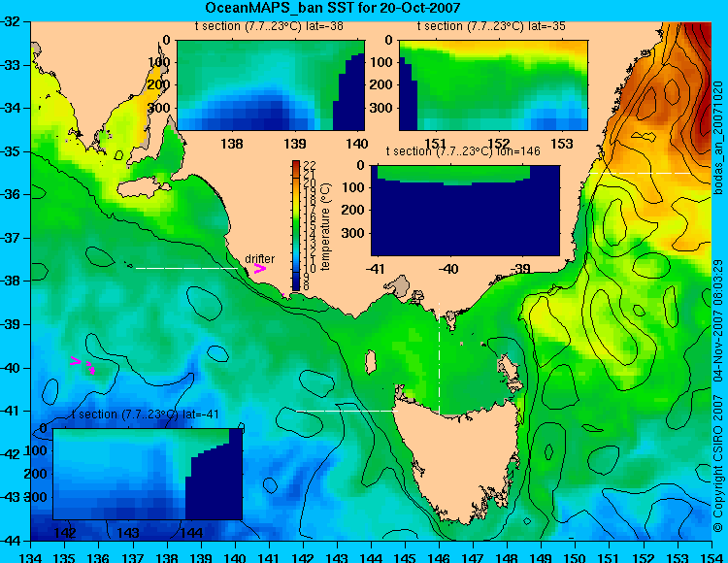The image size is (728, 563).
Task: Click the '138' tick in the lat=-38 inset
Action: 232,144
